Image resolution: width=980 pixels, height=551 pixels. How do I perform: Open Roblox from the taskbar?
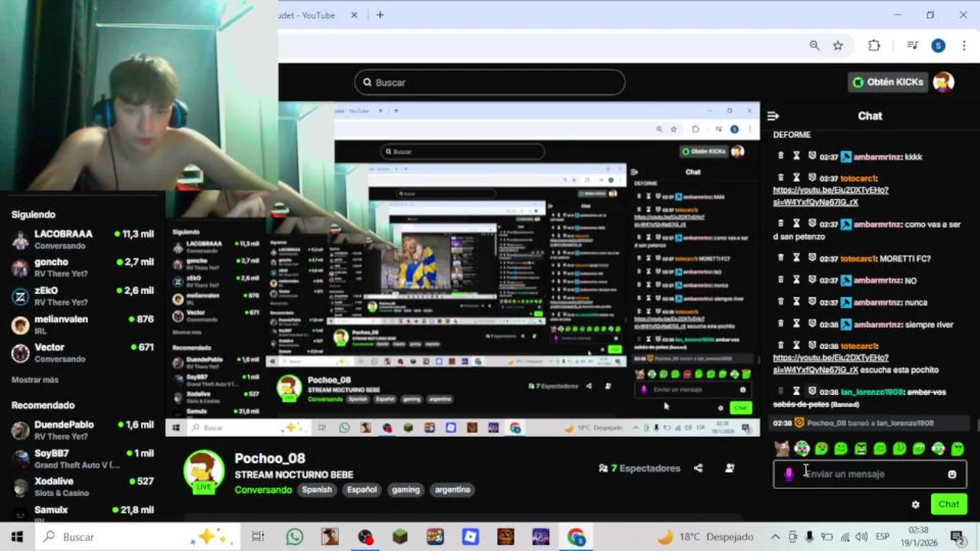coord(471,537)
